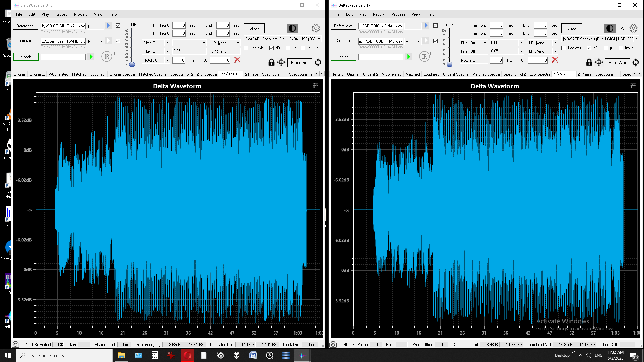Viewport: 644px width, 362px height.
Task: Open WASAPI Speakers device dropdown in left window
Action: tap(282, 39)
